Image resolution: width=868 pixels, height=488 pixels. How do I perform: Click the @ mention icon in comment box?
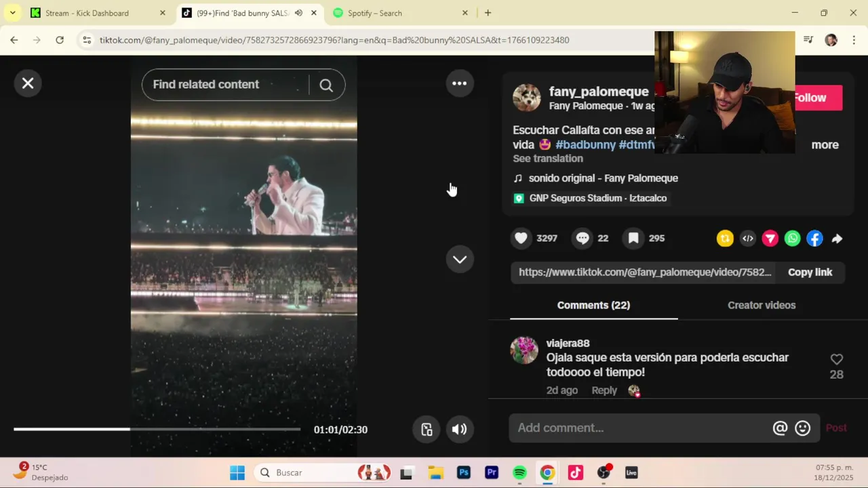pos(780,428)
